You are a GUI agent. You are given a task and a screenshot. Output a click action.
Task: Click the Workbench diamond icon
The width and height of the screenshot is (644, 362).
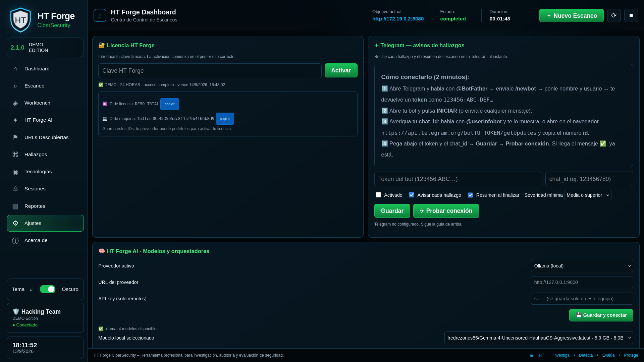[x=15, y=103]
